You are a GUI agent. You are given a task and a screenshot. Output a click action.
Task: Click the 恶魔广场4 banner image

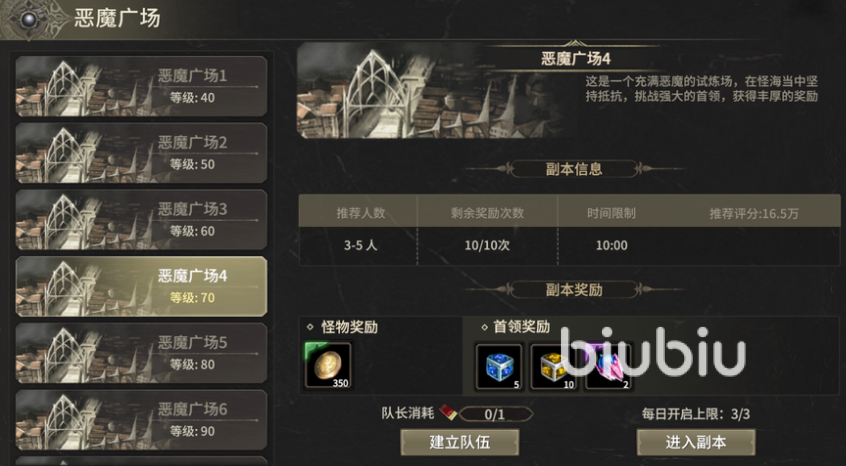click(432, 91)
